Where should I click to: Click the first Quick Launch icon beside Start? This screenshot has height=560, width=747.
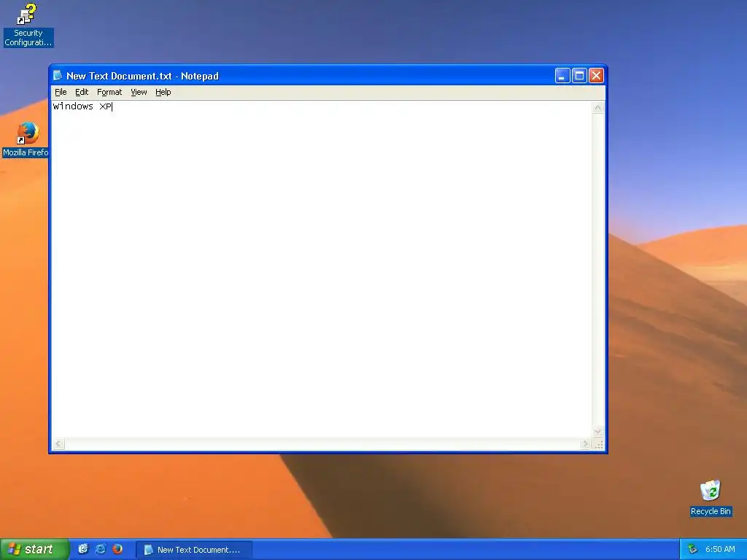pyautogui.click(x=83, y=549)
